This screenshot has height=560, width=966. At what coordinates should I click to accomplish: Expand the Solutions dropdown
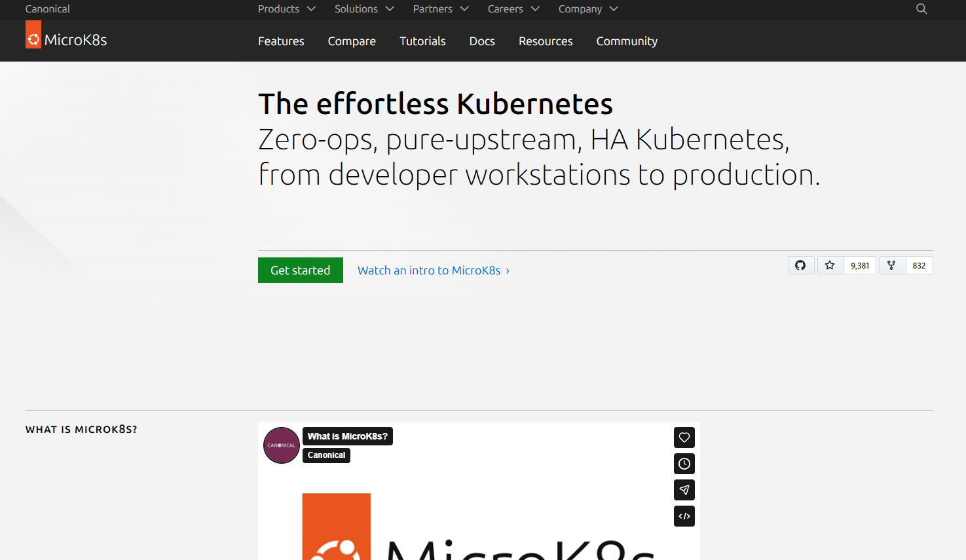pos(364,9)
